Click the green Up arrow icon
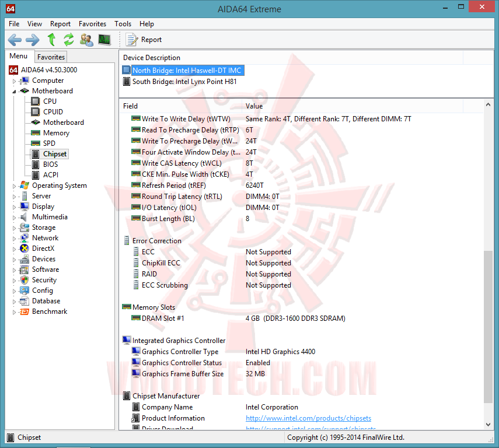499x448 pixels. click(51, 40)
